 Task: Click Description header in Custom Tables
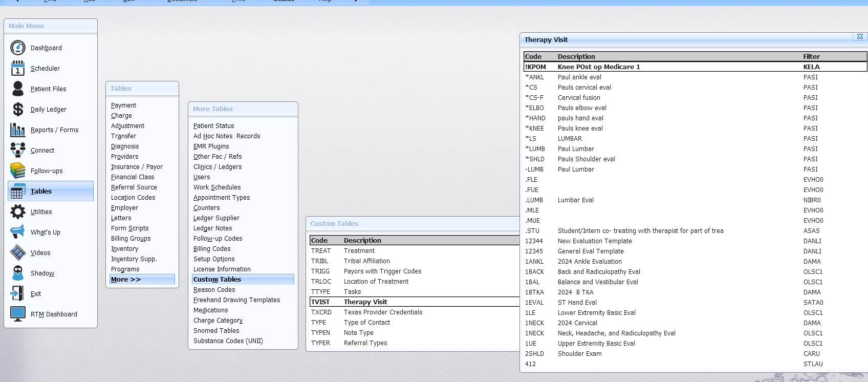(x=362, y=240)
